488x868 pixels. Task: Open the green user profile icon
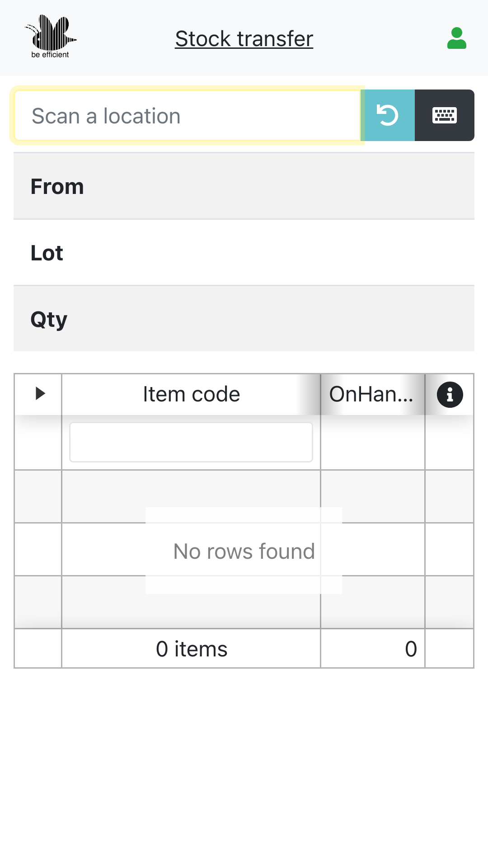coord(456,38)
